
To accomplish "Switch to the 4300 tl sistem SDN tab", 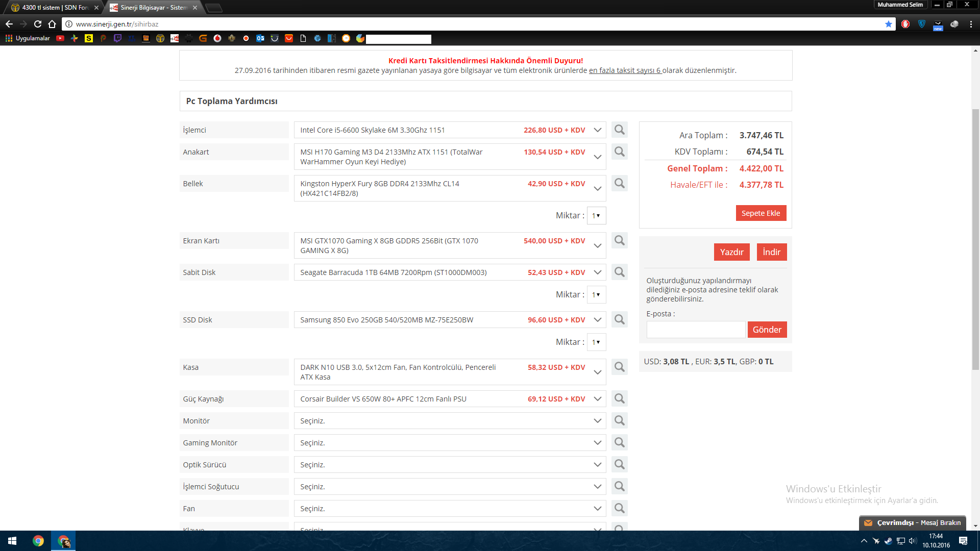I will point(54,8).
